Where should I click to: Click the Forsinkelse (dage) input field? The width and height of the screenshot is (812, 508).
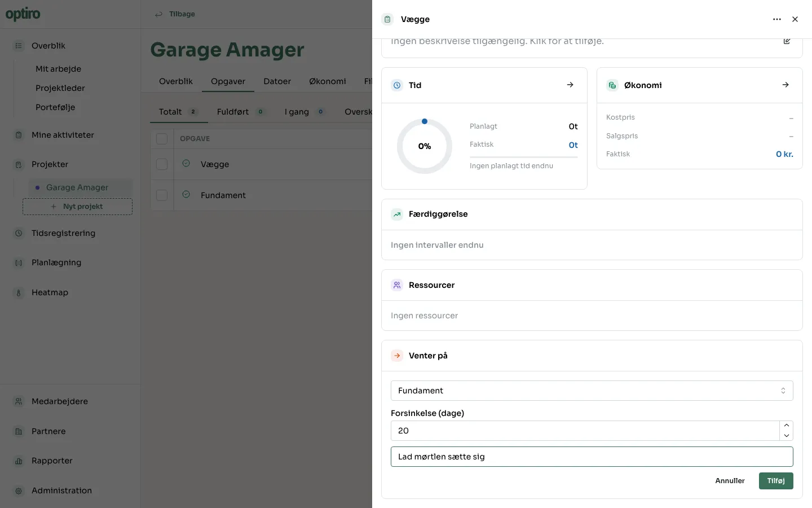[585, 431]
